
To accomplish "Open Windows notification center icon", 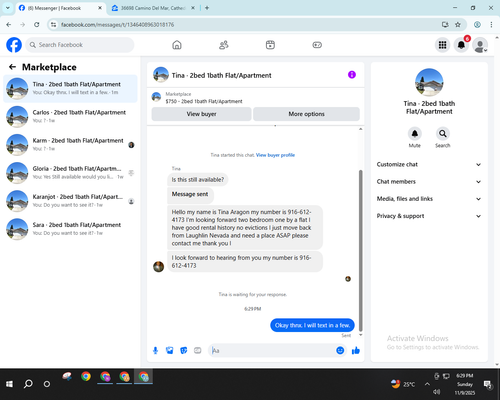I will (488, 385).
